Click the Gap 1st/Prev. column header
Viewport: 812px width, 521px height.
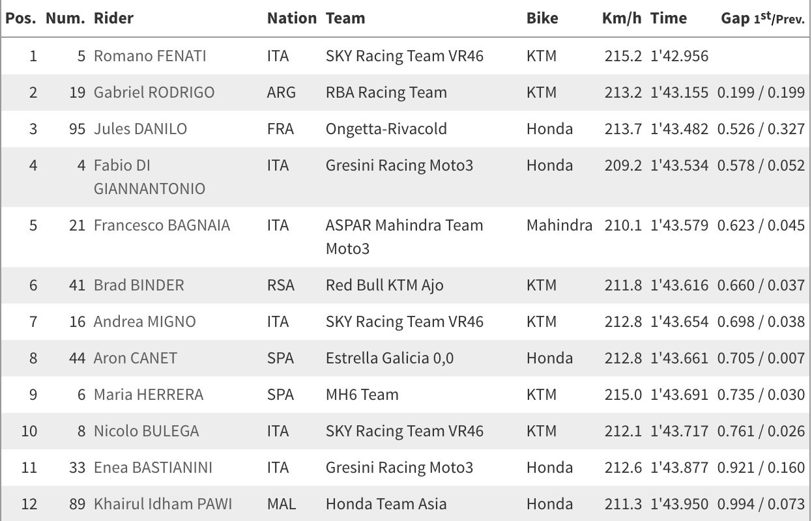762,18
